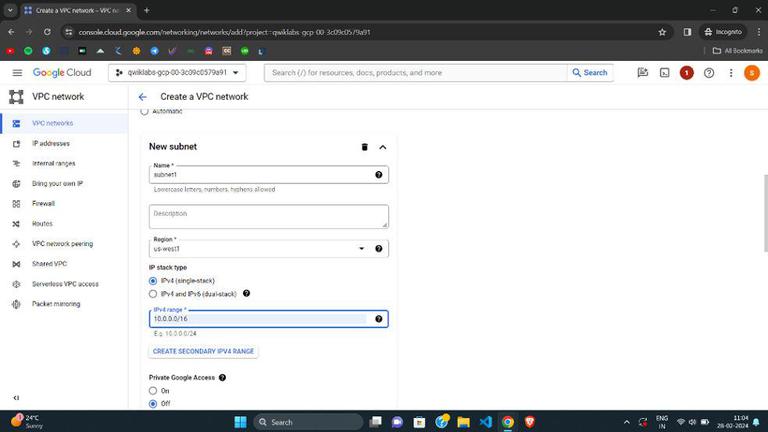Open a new browser tab

pyautogui.click(x=146, y=10)
